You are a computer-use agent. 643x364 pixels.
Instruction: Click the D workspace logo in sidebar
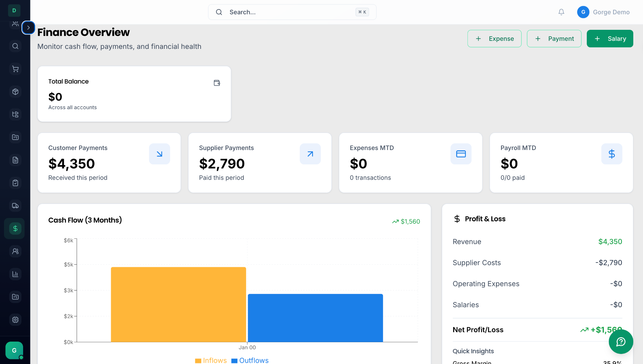pos(14,10)
